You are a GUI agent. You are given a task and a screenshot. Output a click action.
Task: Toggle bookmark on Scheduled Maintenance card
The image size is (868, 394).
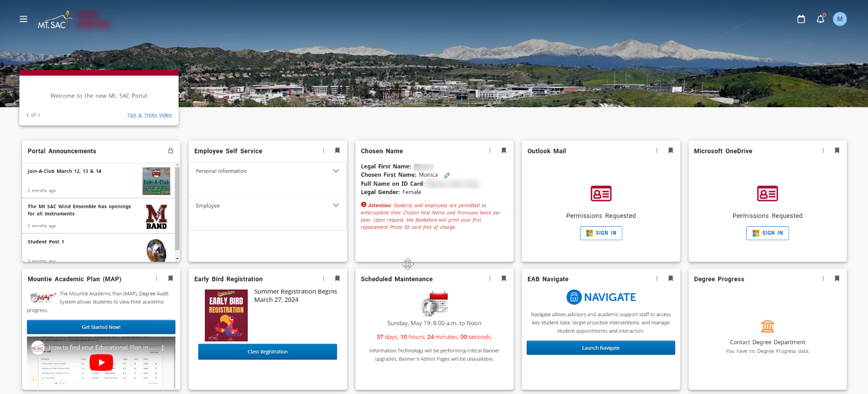pos(504,279)
